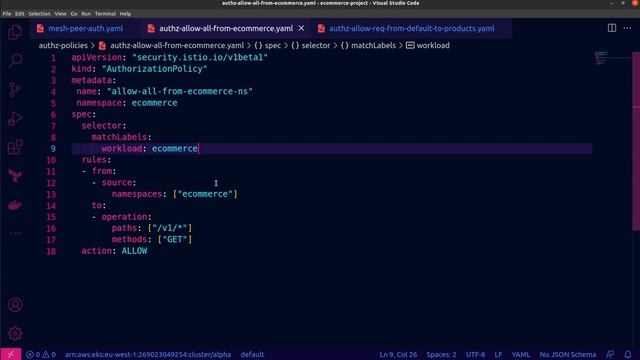640x360 pixels.
Task: Change file encoding via UTF-8
Action: (476, 354)
